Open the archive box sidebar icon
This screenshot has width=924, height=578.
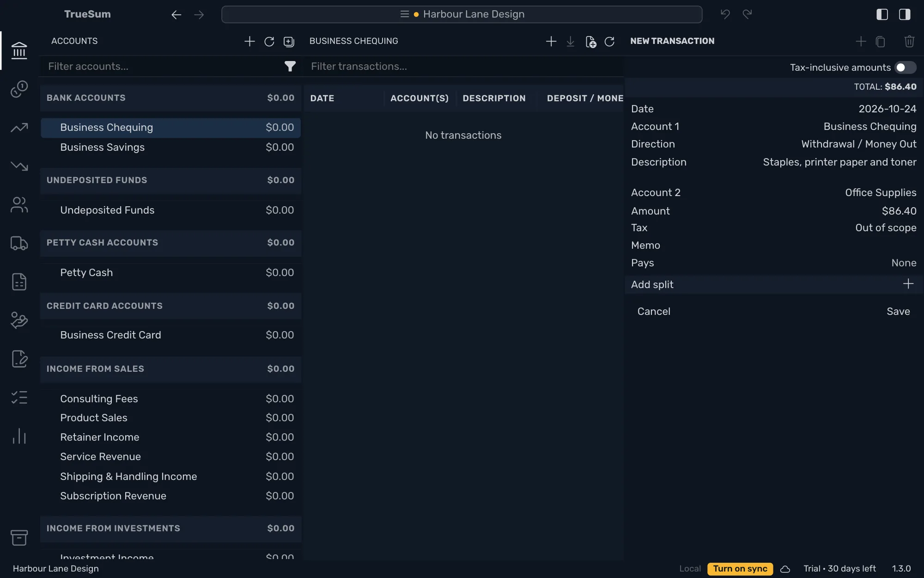point(19,537)
